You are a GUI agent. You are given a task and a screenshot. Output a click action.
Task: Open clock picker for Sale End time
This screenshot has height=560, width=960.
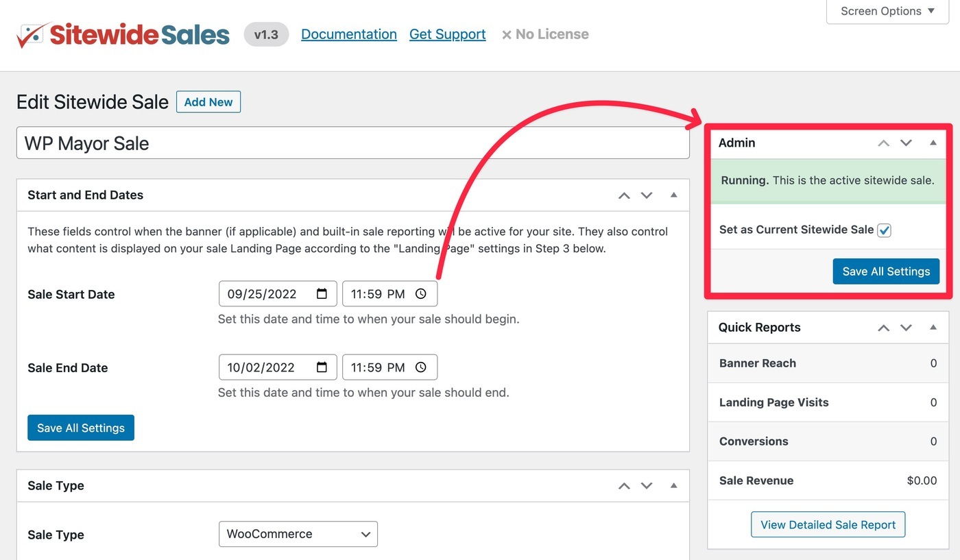[x=421, y=367]
